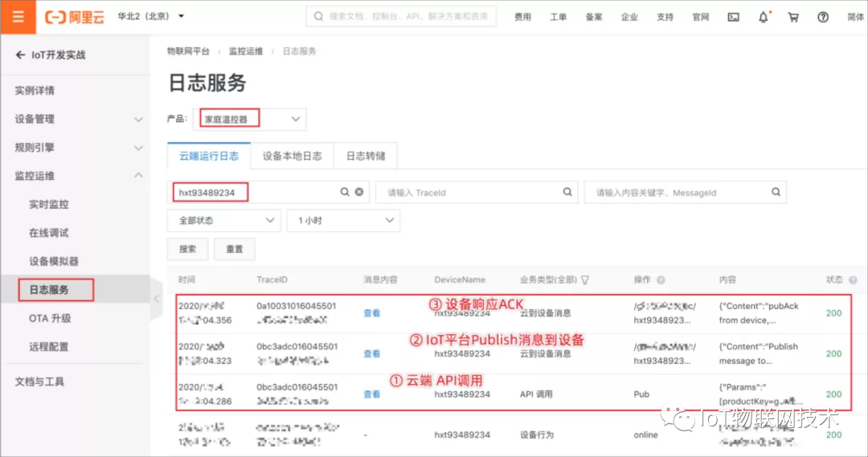
Task: Open the 华北2（北京） region dropdown
Action: [x=150, y=17]
